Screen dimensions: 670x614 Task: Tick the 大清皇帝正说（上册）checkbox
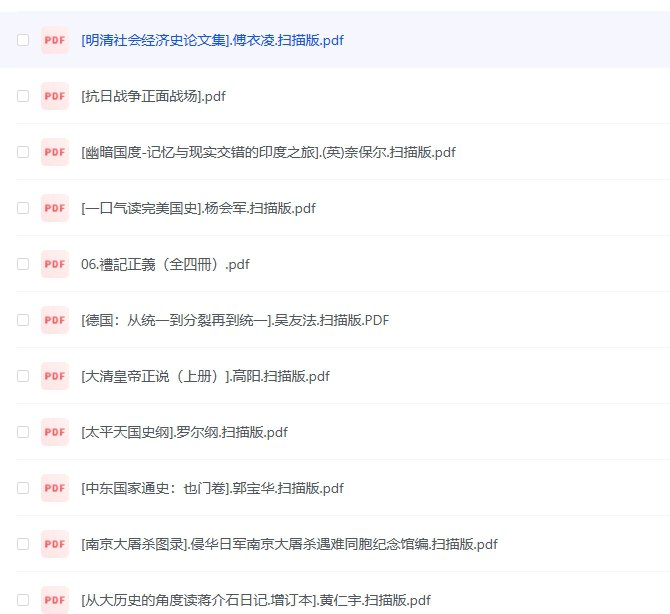pyautogui.click(x=23, y=376)
